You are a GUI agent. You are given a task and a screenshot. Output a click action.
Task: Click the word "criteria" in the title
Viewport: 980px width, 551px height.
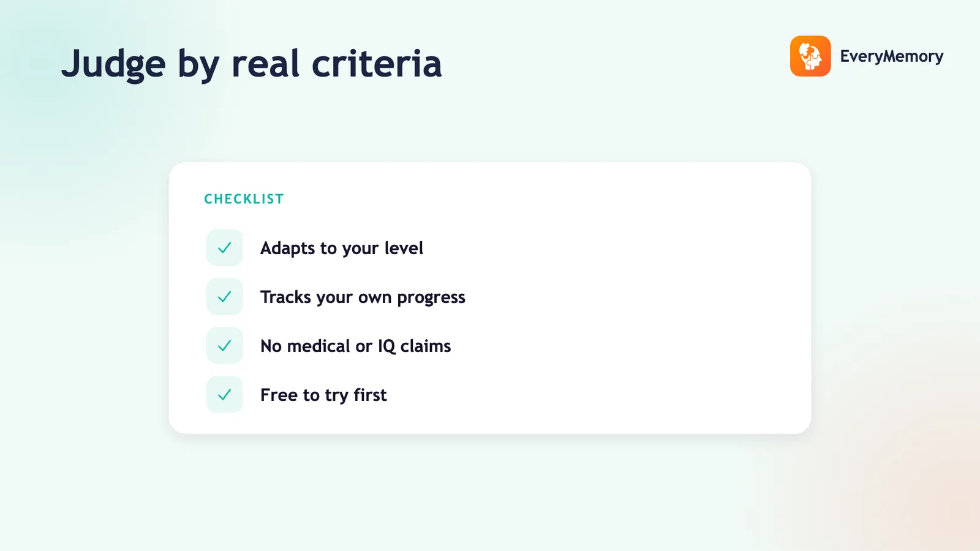(377, 64)
